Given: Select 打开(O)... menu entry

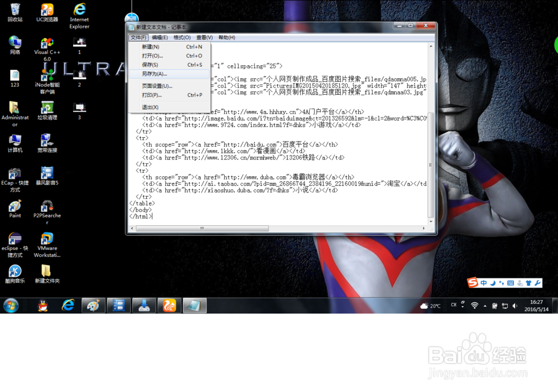Looking at the screenshot, I should pyautogui.click(x=170, y=56).
